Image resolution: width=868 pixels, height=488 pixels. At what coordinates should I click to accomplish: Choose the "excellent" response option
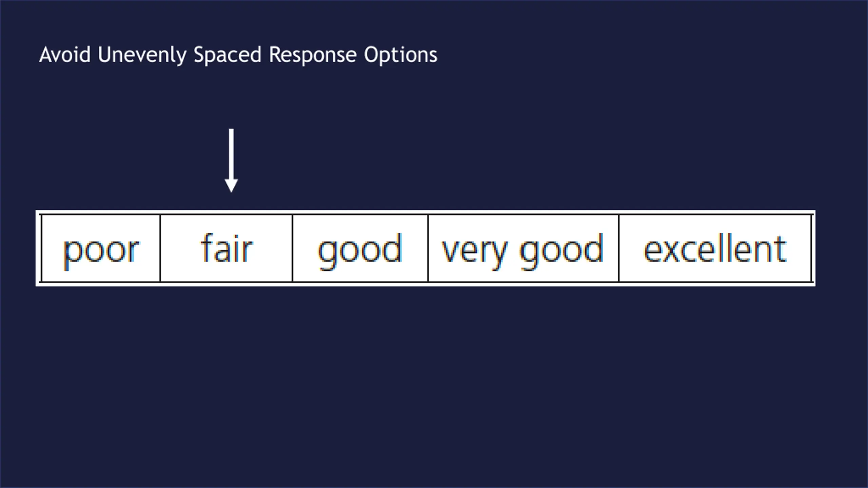click(x=715, y=248)
